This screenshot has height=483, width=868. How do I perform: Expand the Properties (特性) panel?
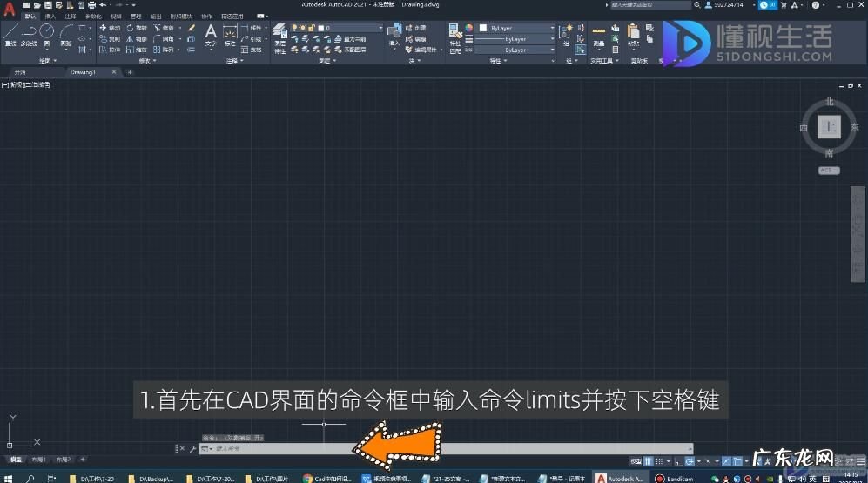(x=498, y=61)
